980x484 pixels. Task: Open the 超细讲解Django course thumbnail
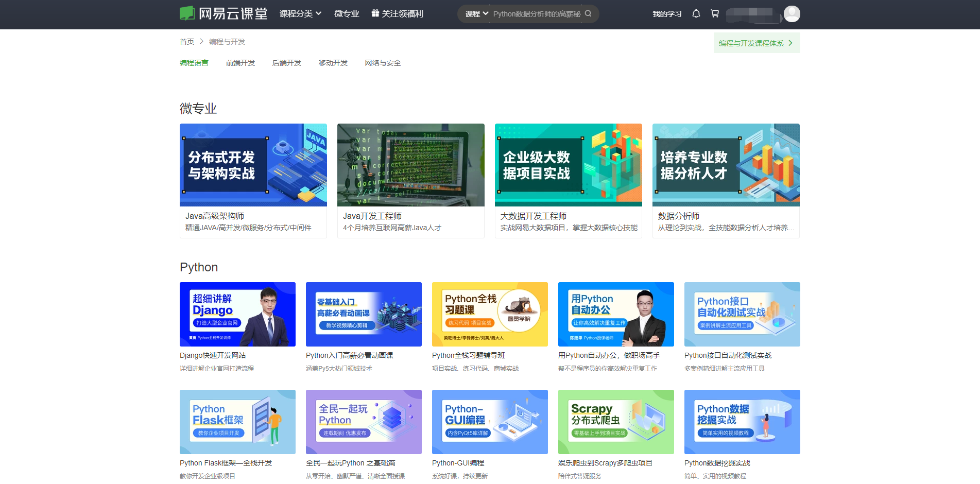[237, 314]
